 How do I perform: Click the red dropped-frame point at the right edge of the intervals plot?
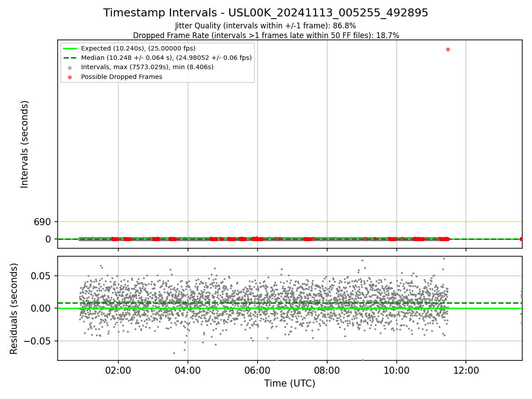tap(521, 239)
